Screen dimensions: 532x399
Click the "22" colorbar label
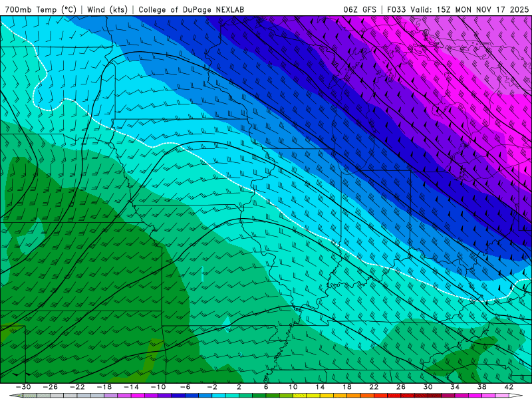[x=374, y=387]
